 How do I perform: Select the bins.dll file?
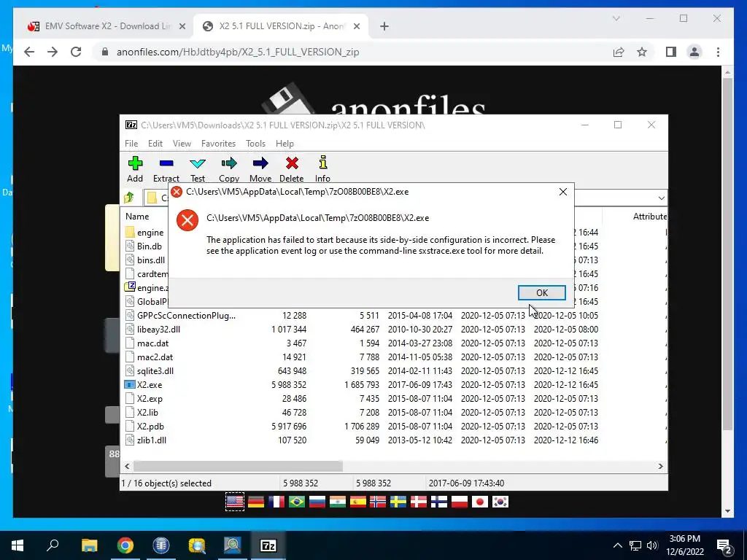click(146, 260)
